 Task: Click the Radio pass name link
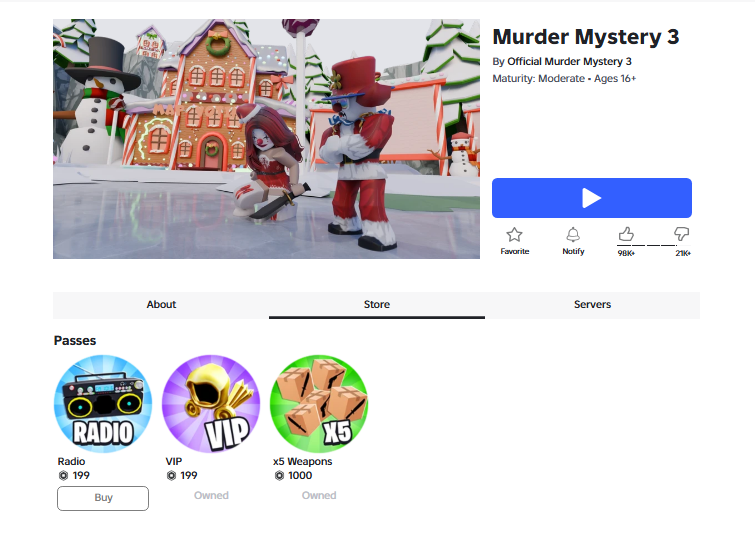(71, 461)
